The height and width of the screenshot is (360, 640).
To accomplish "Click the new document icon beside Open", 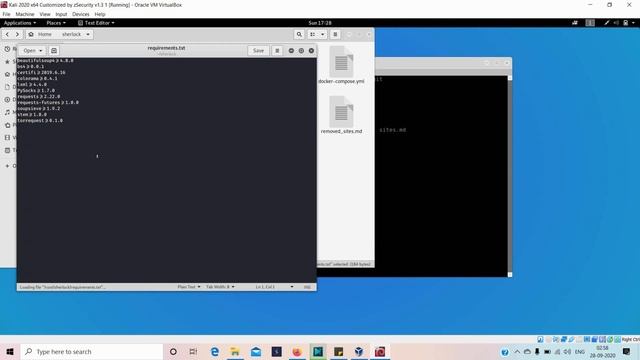I will click(54, 51).
